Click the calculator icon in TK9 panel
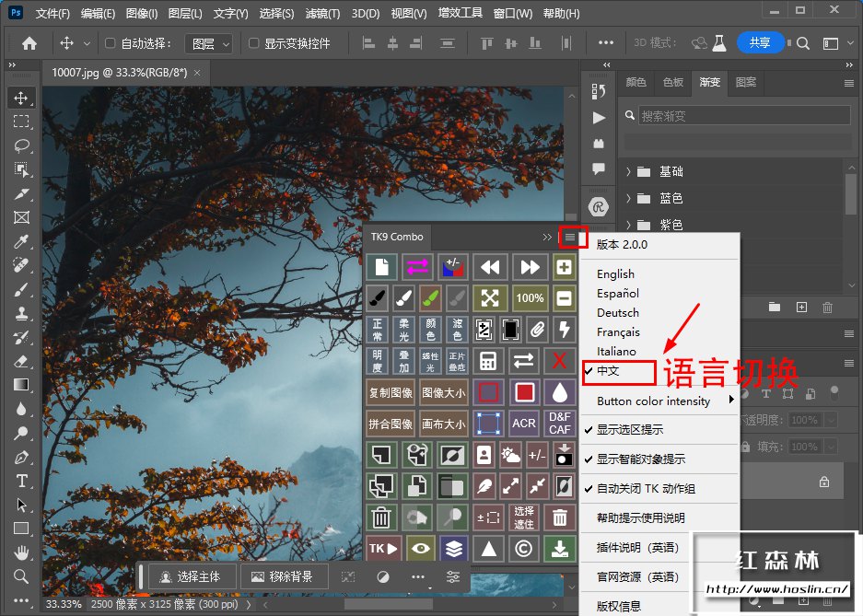 [x=488, y=360]
